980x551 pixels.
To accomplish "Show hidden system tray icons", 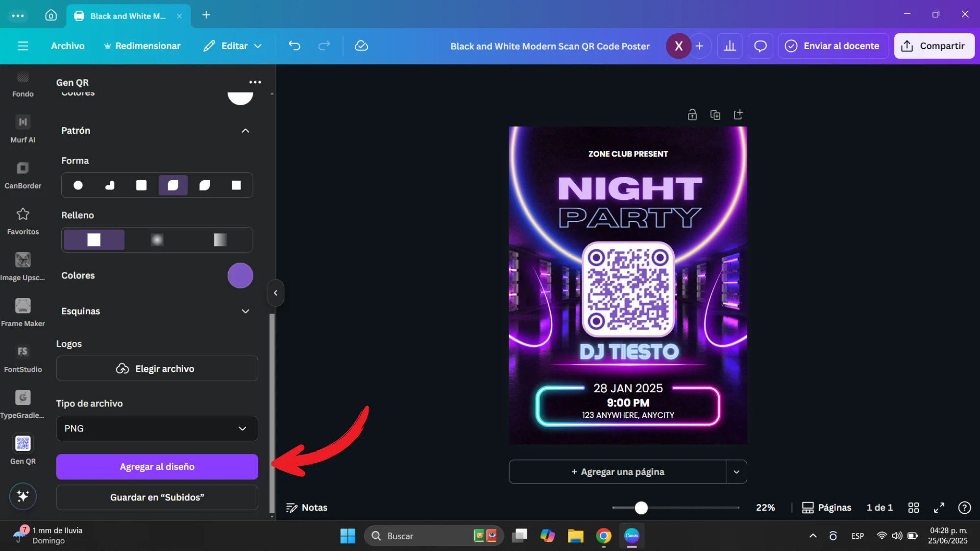I will tap(813, 536).
